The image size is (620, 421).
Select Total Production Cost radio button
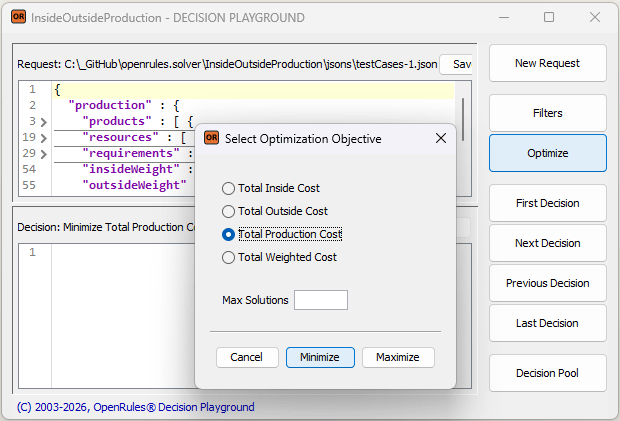point(229,234)
